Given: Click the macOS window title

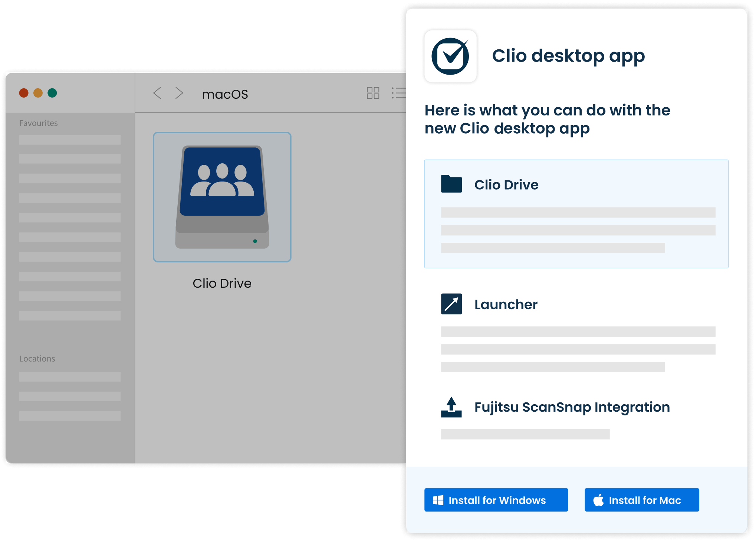Looking at the screenshot, I should pyautogui.click(x=225, y=94).
